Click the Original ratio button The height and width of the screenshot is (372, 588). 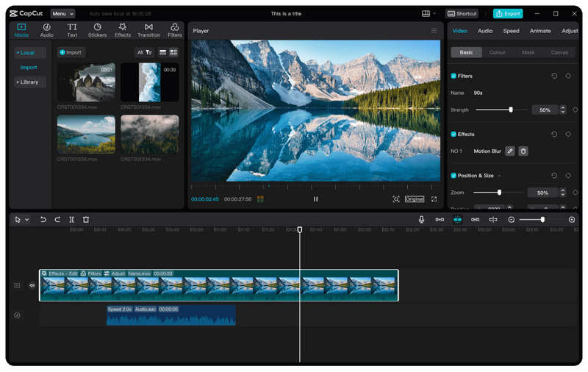click(415, 199)
